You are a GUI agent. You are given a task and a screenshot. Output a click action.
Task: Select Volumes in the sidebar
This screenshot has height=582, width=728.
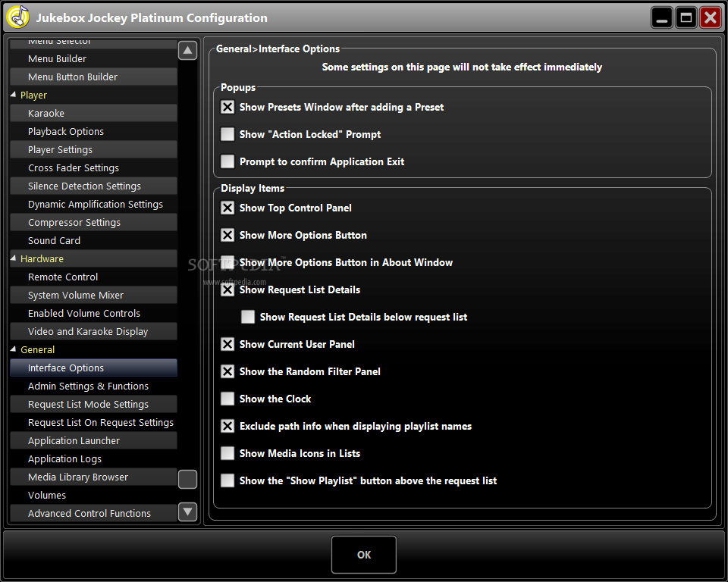tap(93, 495)
